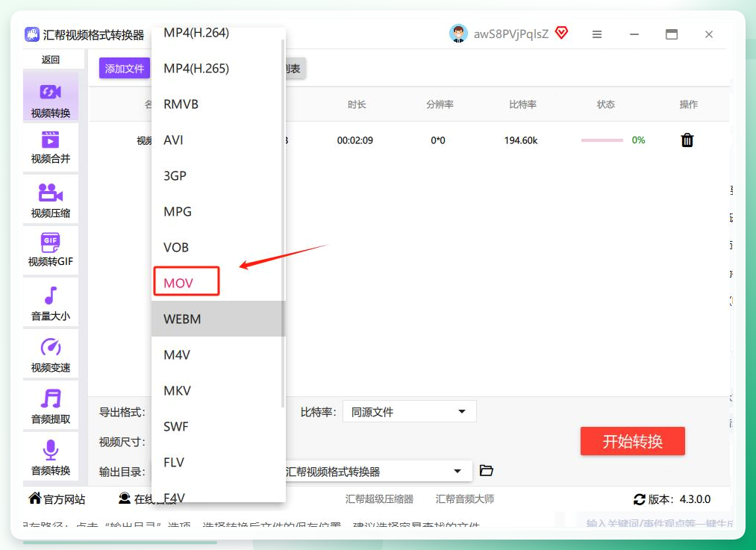Viewport: 756px width, 550px height.
Task: Open the 汇帮音频大师 link
Action: 465,499
